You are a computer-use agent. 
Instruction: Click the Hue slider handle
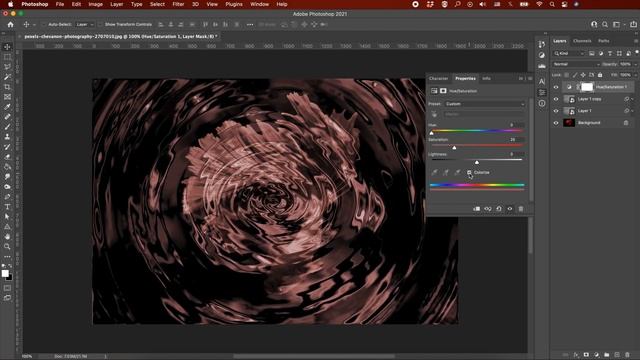point(431,133)
